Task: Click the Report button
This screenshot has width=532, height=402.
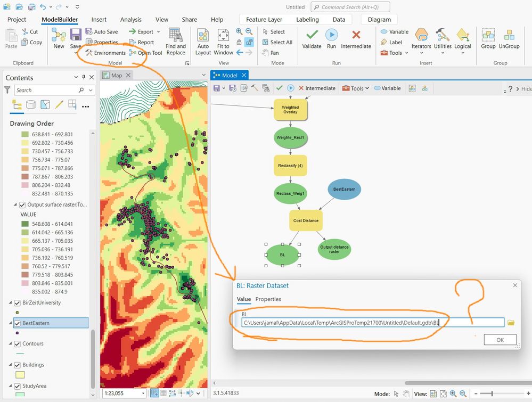Action: tap(142, 42)
